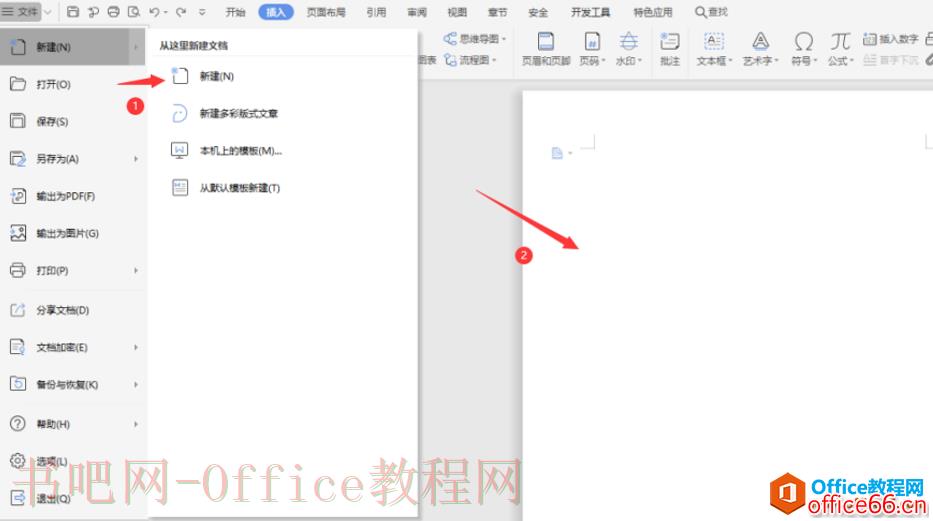Expand the arrow beside the 文件 button
The width and height of the screenshot is (933, 521).
coord(48,12)
